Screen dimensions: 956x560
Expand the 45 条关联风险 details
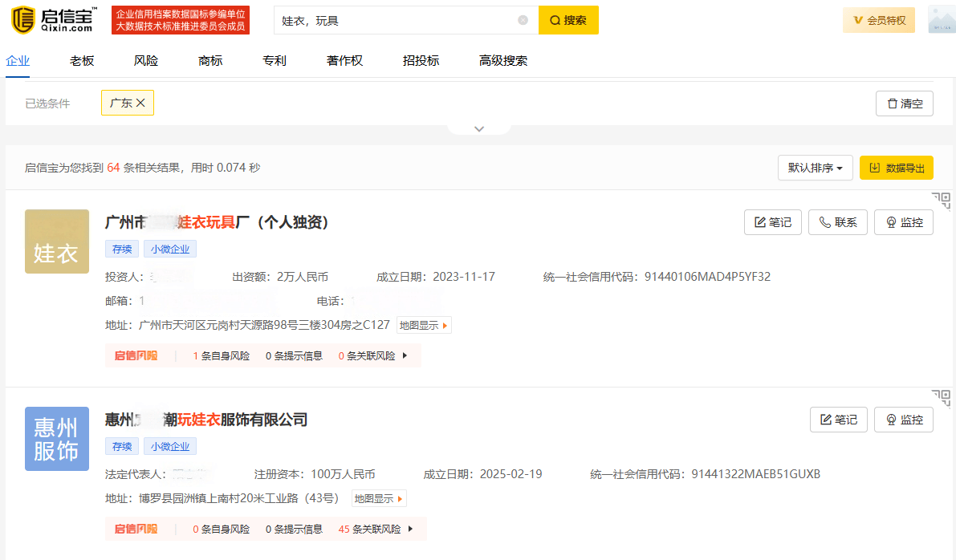373,530
